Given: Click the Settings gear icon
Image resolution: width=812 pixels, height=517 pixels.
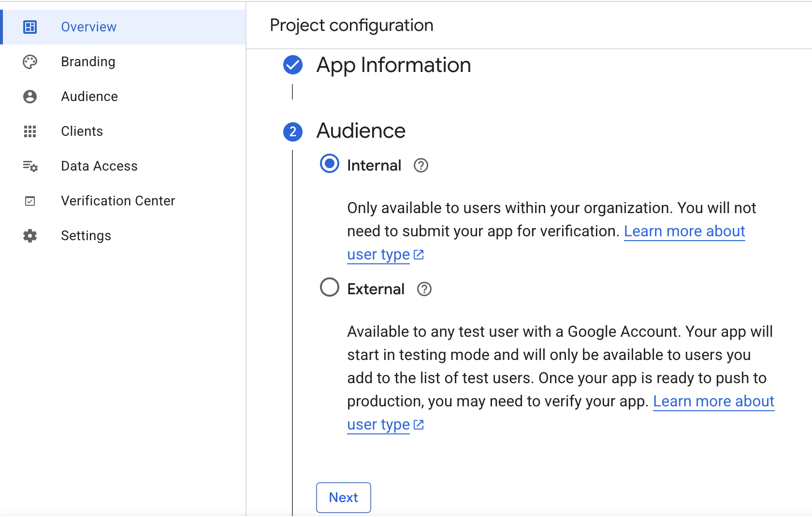Looking at the screenshot, I should pos(30,236).
